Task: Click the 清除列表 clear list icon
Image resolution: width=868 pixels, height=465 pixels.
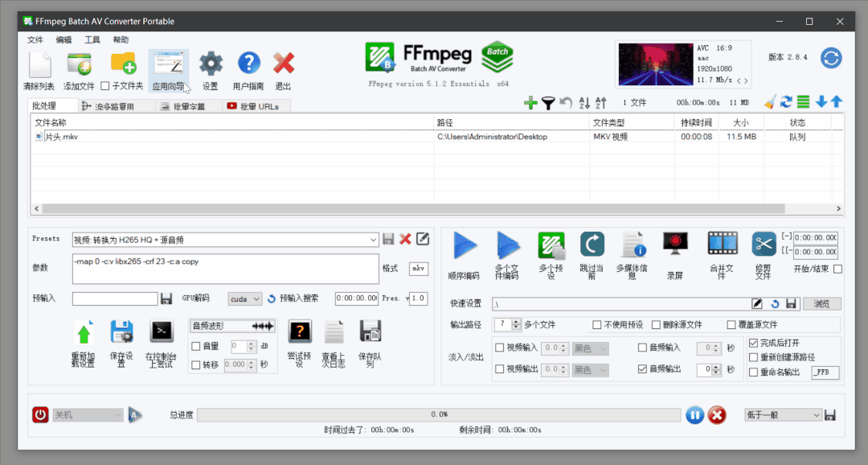Action: coord(39,64)
